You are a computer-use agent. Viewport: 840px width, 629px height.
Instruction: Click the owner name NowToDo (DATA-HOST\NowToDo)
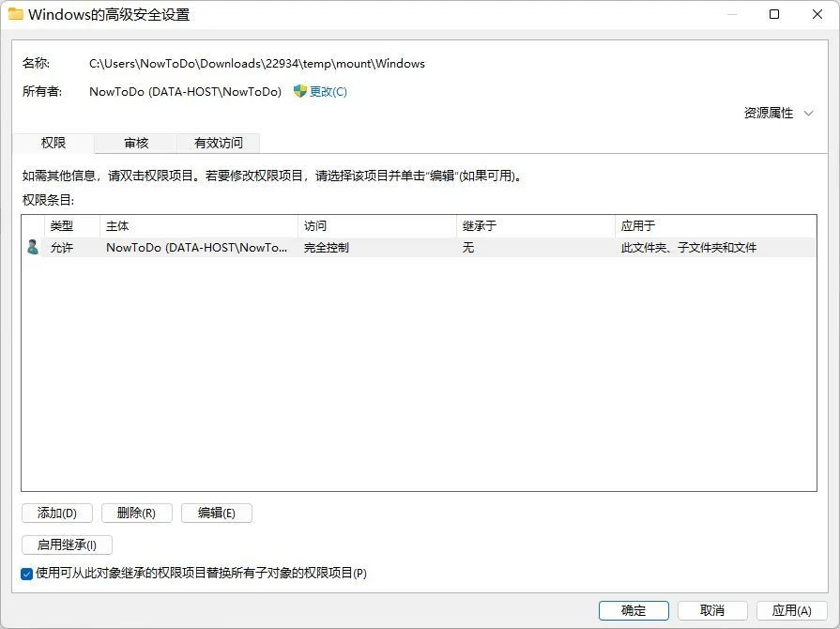coord(185,92)
